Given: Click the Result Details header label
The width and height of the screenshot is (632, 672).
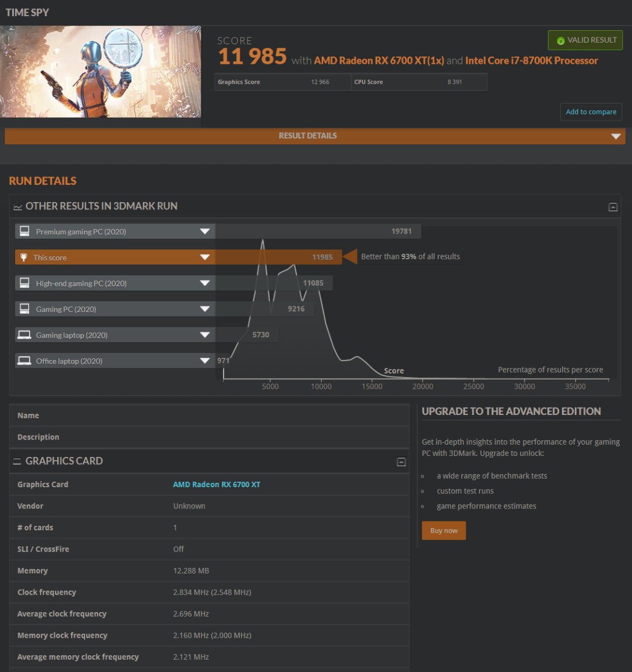Looking at the screenshot, I should (308, 136).
